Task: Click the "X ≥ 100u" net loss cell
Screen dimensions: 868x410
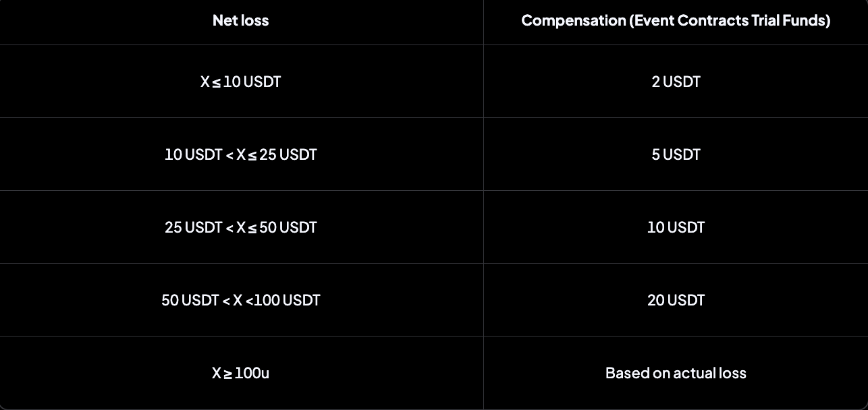Action: [x=240, y=374]
